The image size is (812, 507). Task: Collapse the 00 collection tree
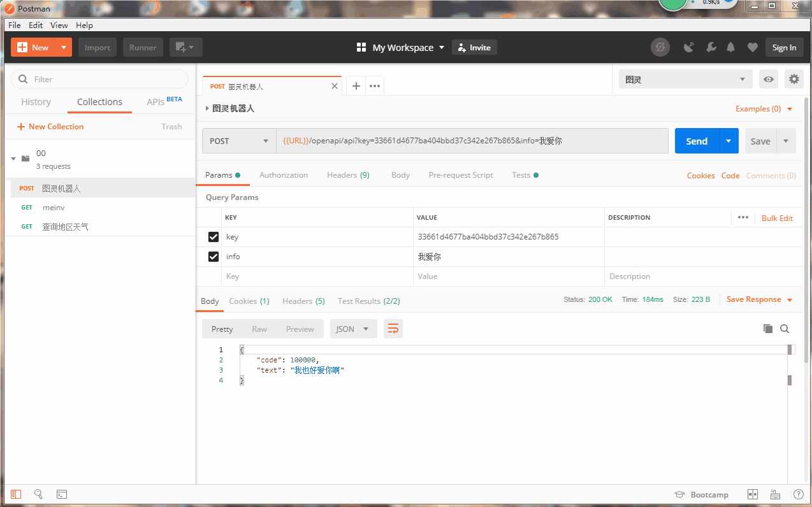(x=13, y=159)
